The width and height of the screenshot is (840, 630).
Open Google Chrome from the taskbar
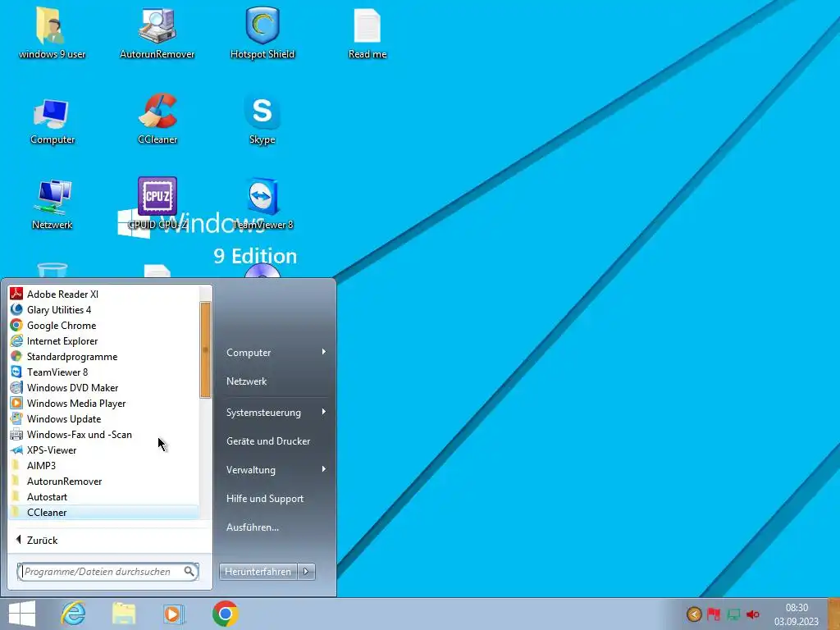(225, 614)
